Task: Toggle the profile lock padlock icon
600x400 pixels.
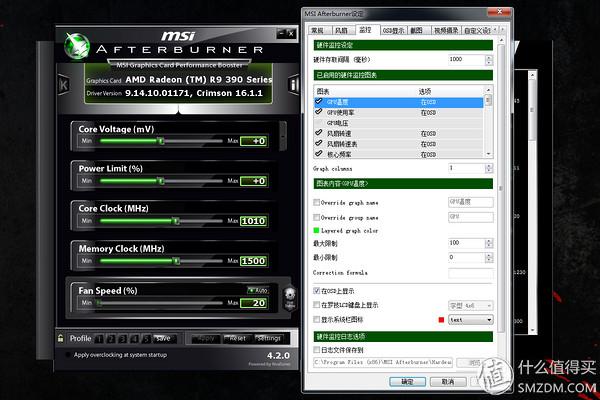Action: click(x=60, y=338)
